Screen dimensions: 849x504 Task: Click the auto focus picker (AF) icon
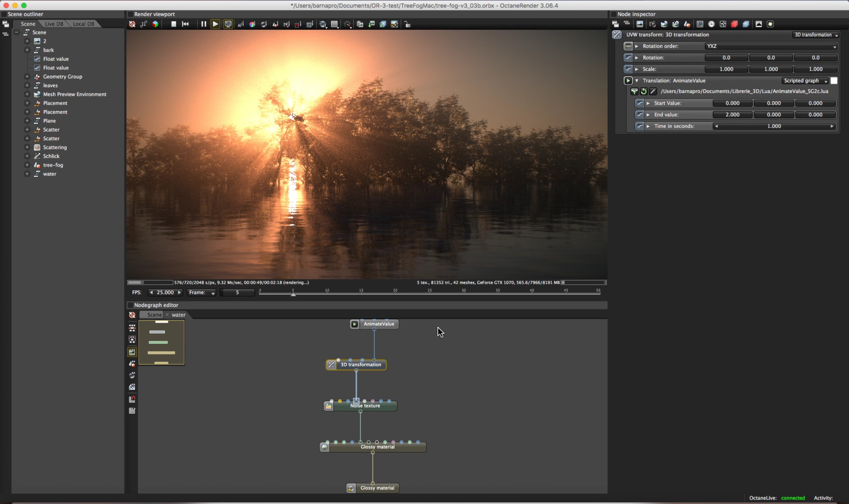241,25
